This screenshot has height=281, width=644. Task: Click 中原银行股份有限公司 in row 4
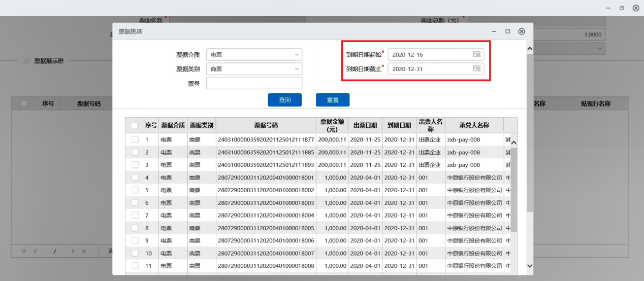(x=474, y=178)
